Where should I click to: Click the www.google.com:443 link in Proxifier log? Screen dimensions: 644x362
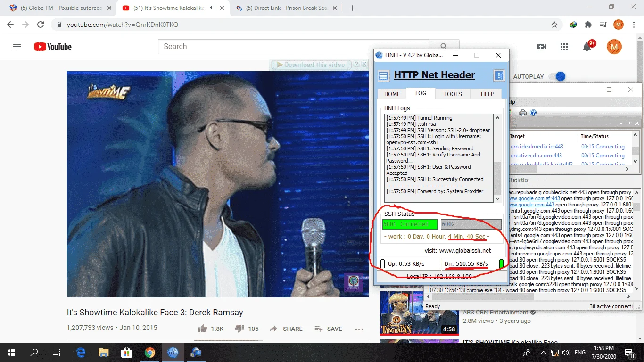coord(532,205)
